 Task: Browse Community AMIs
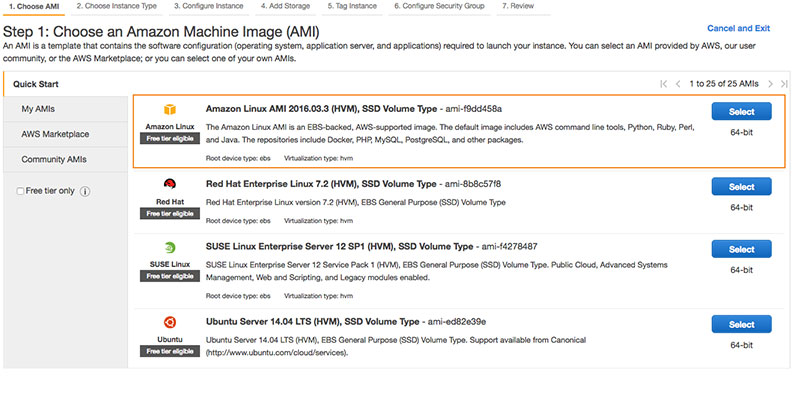point(55,160)
